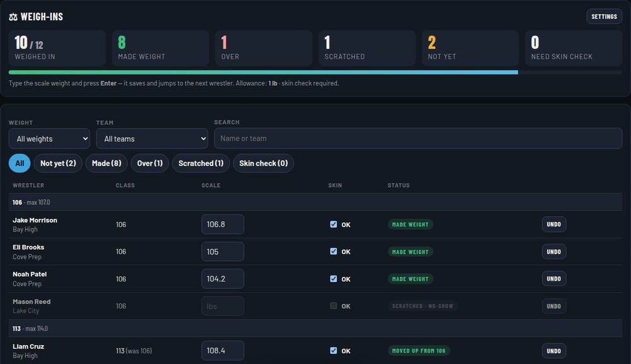Edit Liam Cruz's scale weight 108.4
Screen dimensions: 631x364
coord(223,351)
